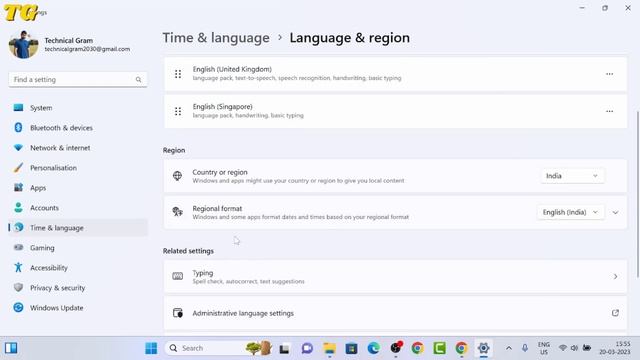Expand the Regional format details chevron

click(615, 212)
